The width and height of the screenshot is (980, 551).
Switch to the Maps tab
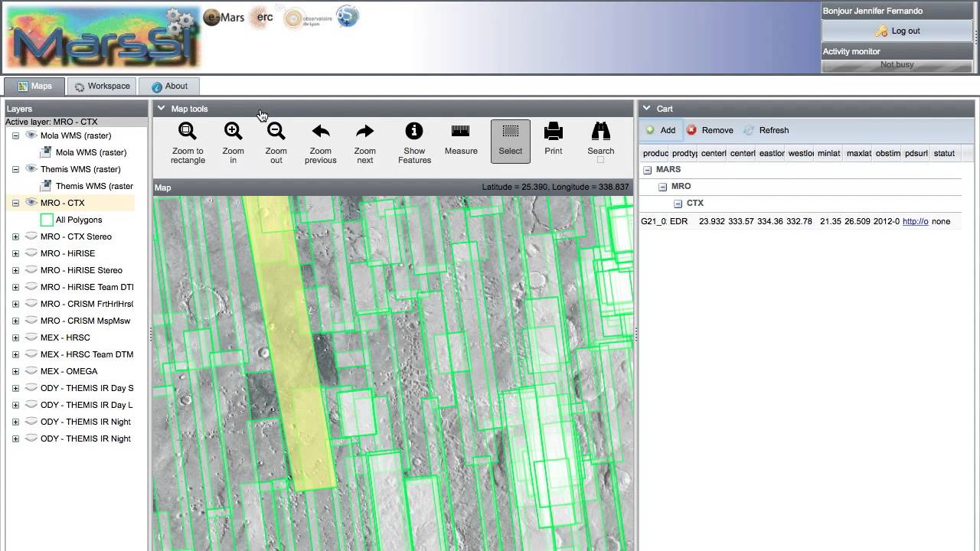tap(34, 86)
